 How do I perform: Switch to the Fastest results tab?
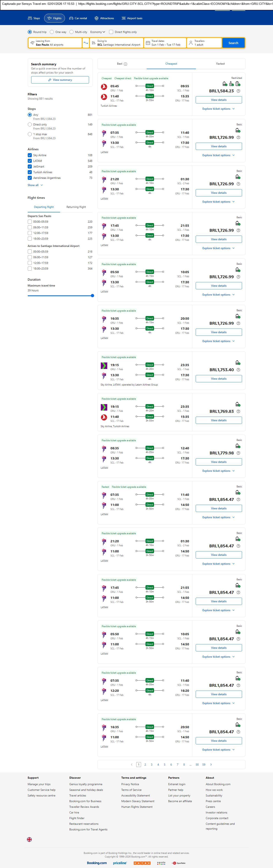(220, 64)
